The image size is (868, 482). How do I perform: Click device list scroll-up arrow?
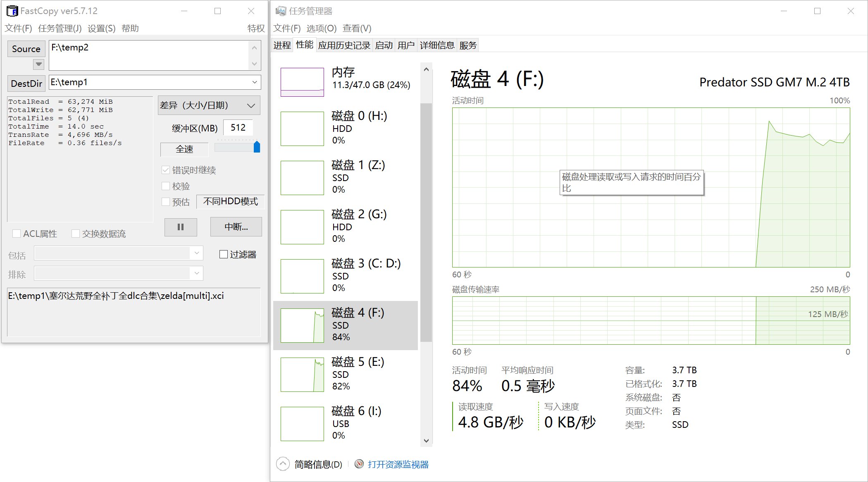point(426,69)
